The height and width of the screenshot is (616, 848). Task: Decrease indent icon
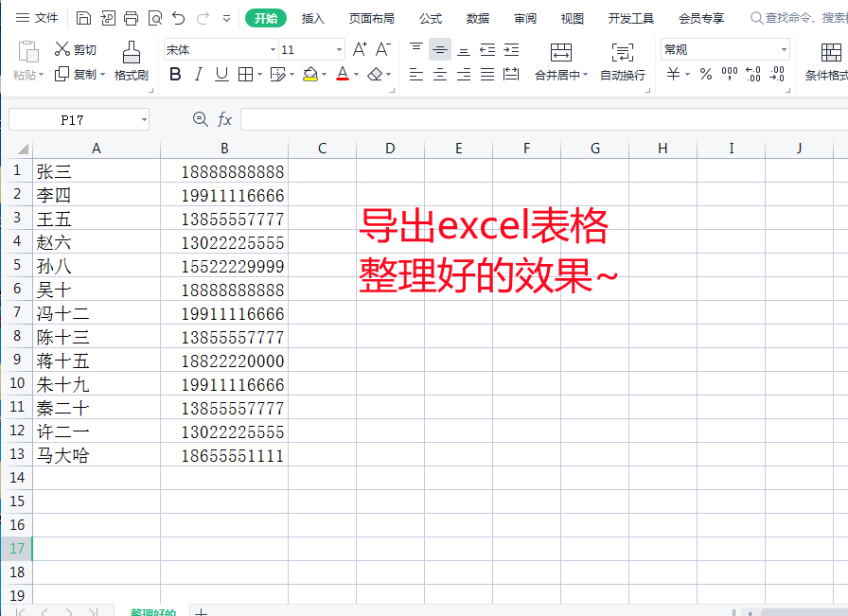[487, 50]
